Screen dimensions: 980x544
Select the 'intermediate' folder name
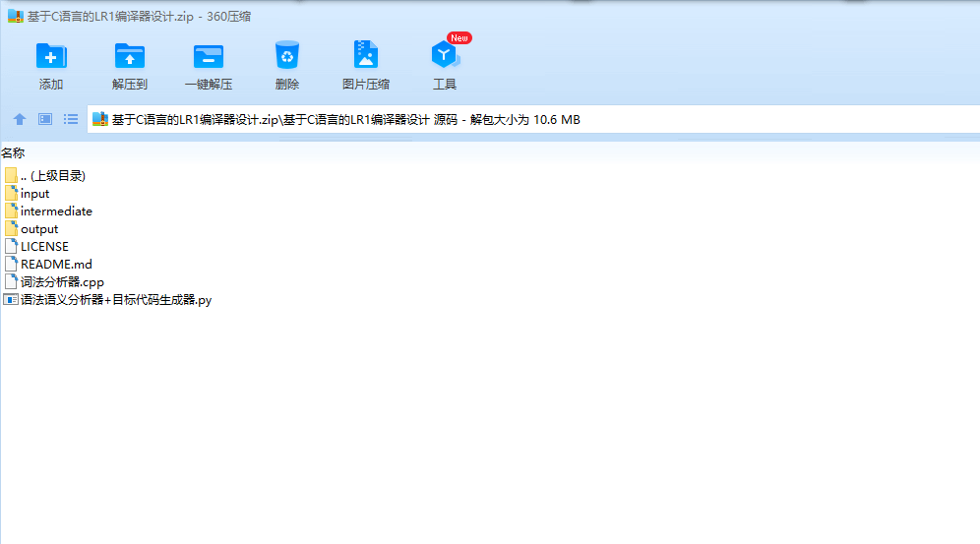click(x=56, y=212)
